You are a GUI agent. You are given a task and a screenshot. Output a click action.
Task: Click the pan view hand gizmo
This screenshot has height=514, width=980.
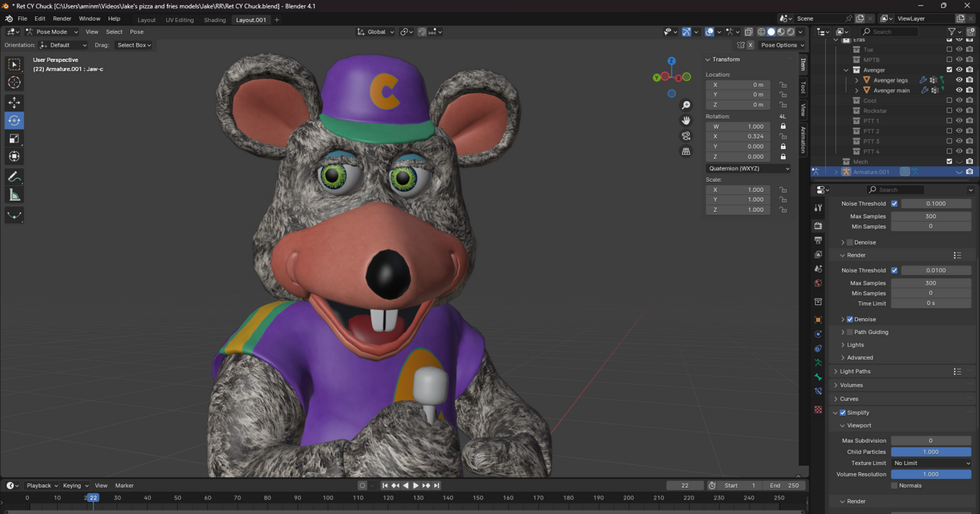686,120
